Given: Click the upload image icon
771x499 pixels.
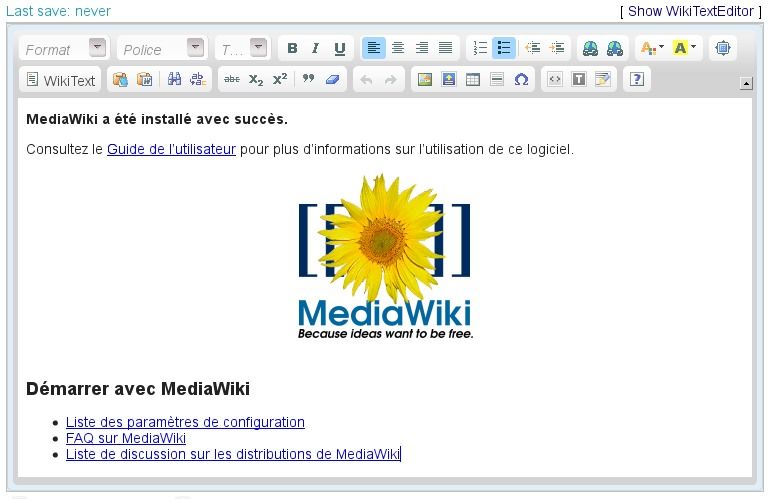Looking at the screenshot, I should pos(448,80).
